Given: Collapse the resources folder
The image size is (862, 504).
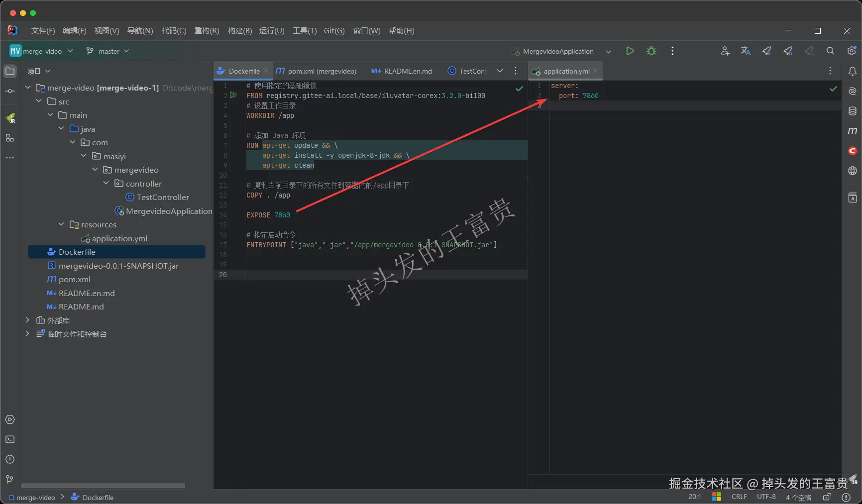Looking at the screenshot, I should [x=61, y=224].
